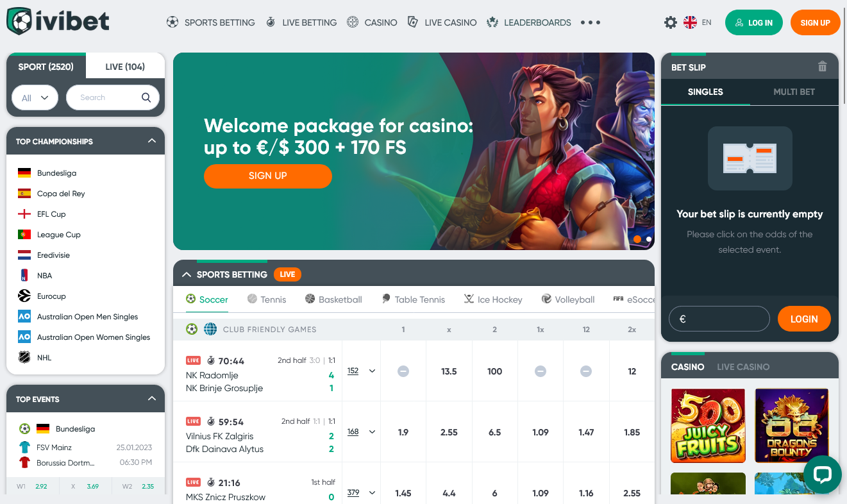Expand 152 markets for NK Radomlje match
Viewport: 847px width, 504px height.
point(361,371)
